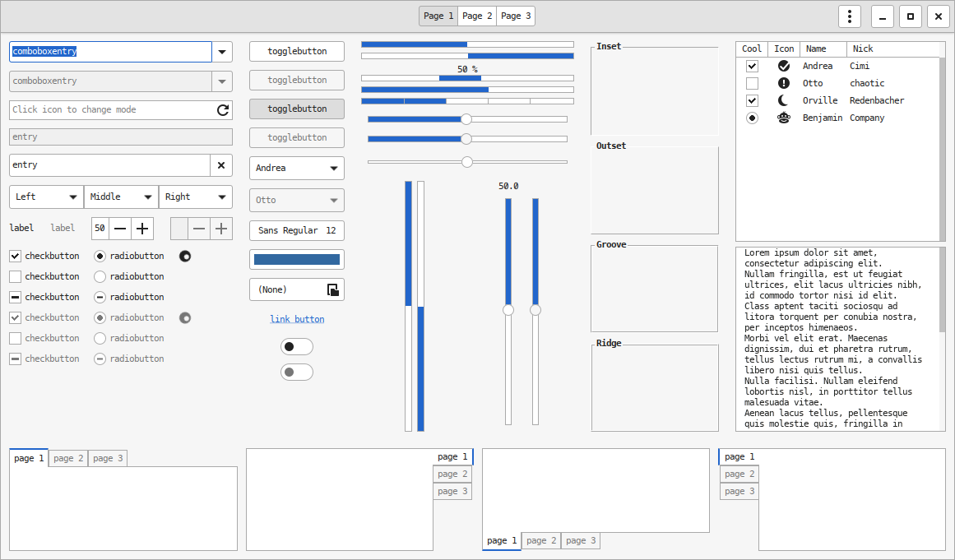Click the spin button value 50 field
This screenshot has height=560, width=955.
pos(100,229)
